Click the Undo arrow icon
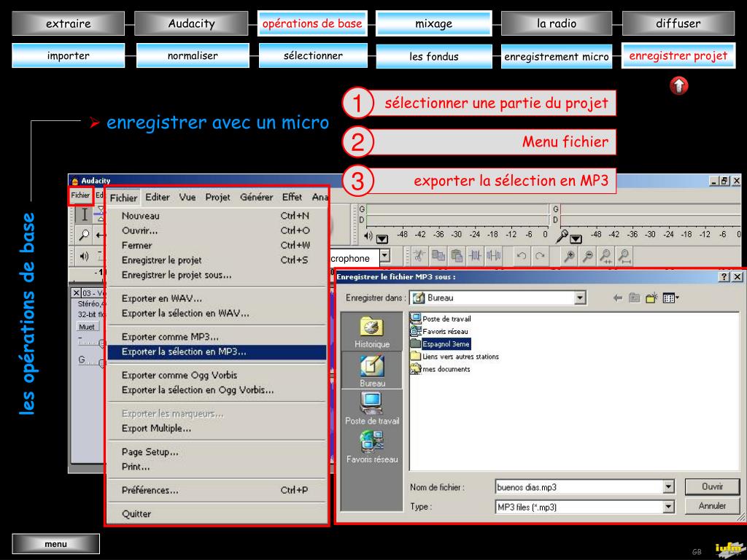The height and width of the screenshot is (560, 747). (521, 256)
